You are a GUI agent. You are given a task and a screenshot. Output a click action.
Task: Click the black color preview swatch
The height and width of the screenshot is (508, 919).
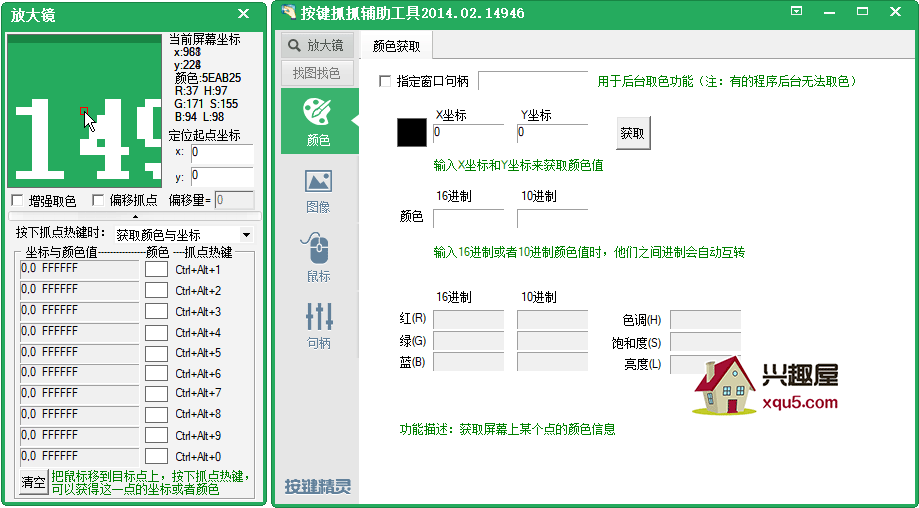tap(412, 132)
